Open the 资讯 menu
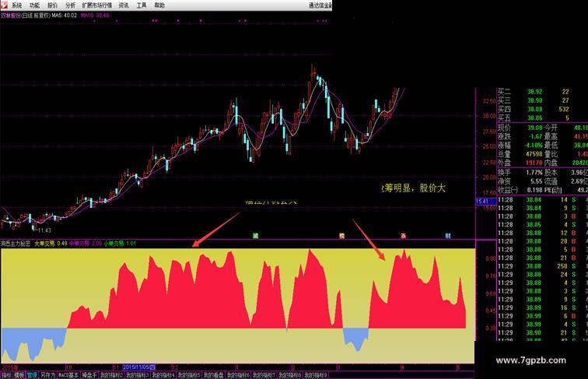Screen dimensions: 588x379 (124, 5)
